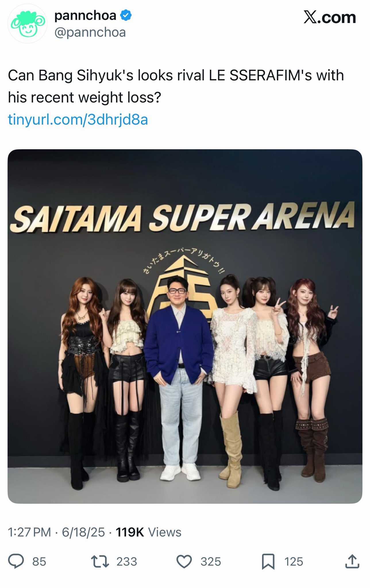Click the pannchoa display name
This screenshot has height=588, width=370.
pos(85,16)
